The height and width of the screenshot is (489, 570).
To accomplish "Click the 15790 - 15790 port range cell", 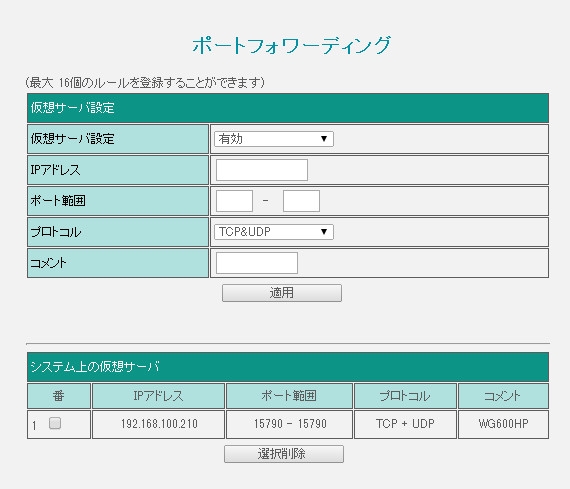I will (x=289, y=424).
